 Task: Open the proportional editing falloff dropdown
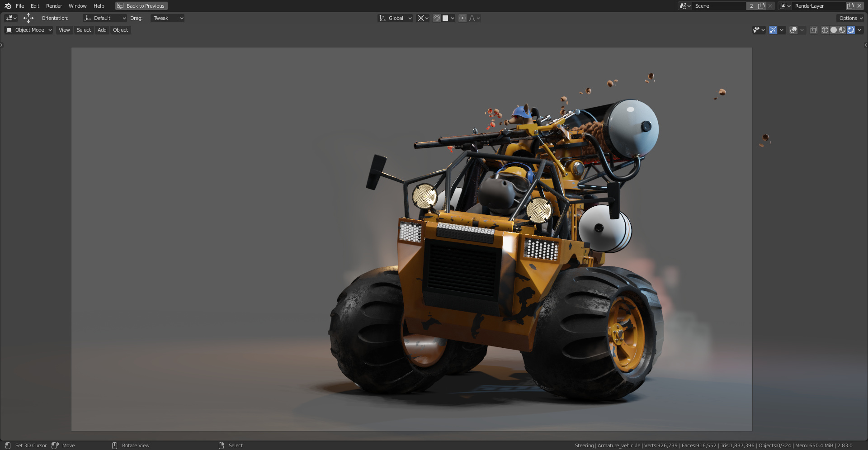pyautogui.click(x=474, y=18)
